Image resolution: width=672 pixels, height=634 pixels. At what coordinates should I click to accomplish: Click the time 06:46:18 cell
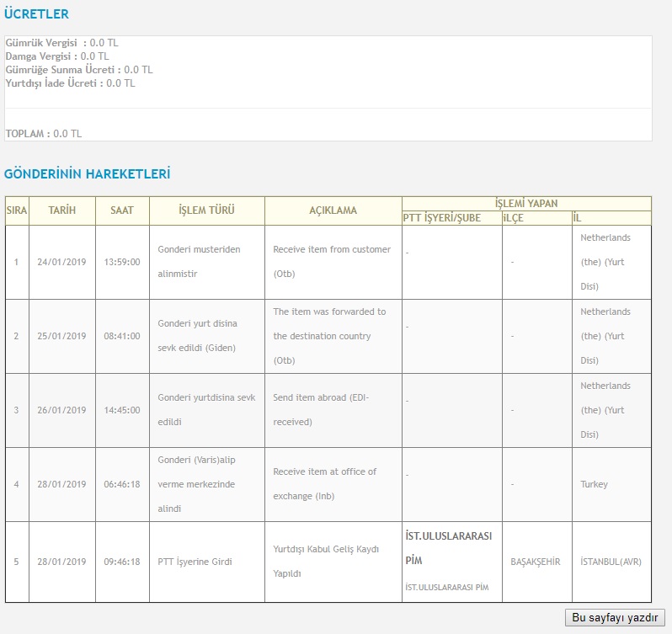[x=122, y=484]
